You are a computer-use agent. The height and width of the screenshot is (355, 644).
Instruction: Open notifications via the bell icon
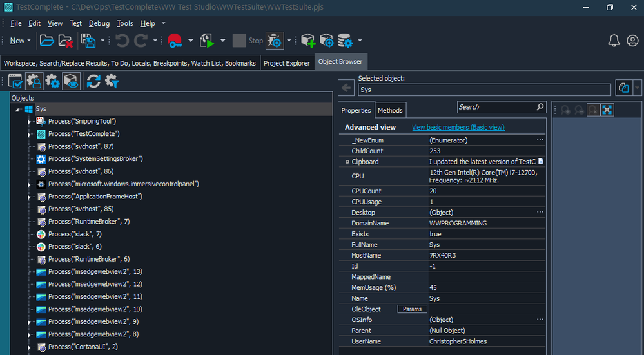tap(614, 41)
